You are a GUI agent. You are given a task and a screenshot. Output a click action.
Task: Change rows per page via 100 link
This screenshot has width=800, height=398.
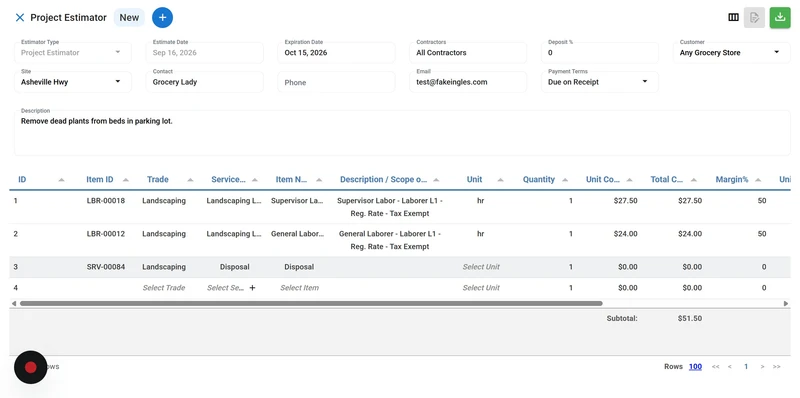tap(695, 366)
